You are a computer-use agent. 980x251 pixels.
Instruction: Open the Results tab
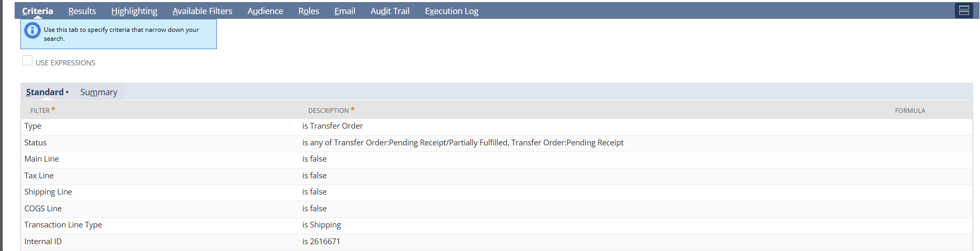click(82, 11)
